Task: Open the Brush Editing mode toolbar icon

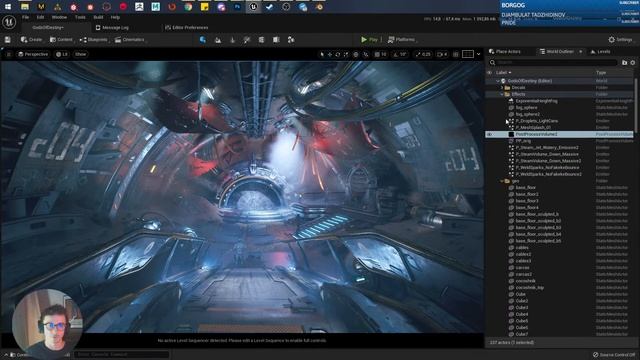Action: (x=291, y=40)
